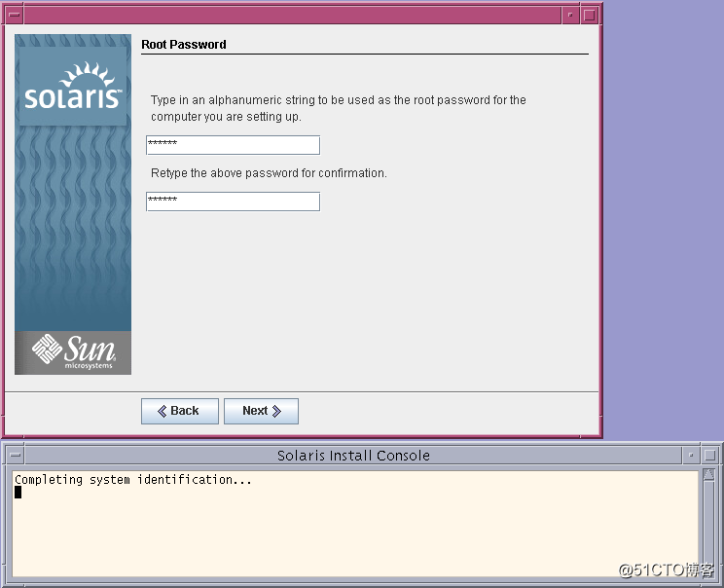Open window menu of Solaris Install Console
This screenshot has width=724, height=588.
(x=16, y=456)
